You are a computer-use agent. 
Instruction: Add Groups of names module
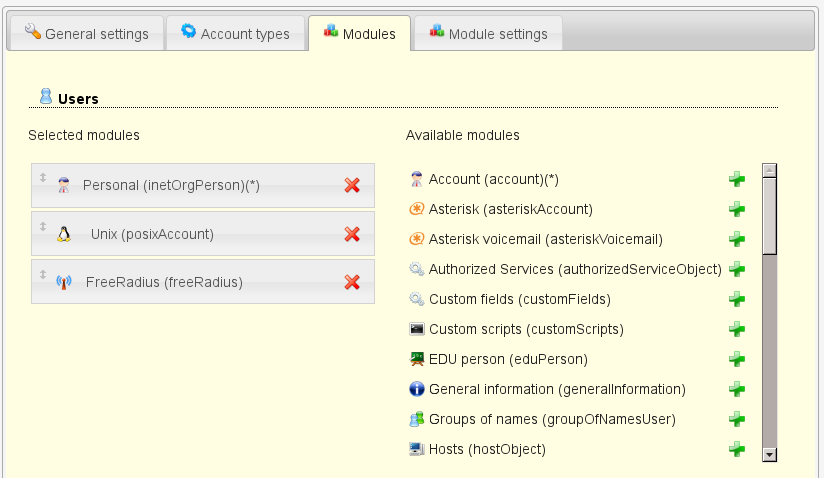coord(737,419)
